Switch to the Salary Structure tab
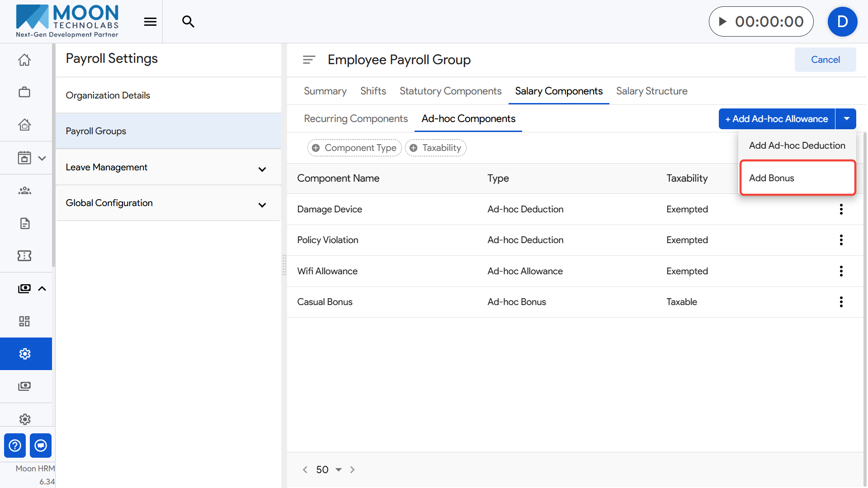This screenshot has height=488, width=868. tap(651, 91)
